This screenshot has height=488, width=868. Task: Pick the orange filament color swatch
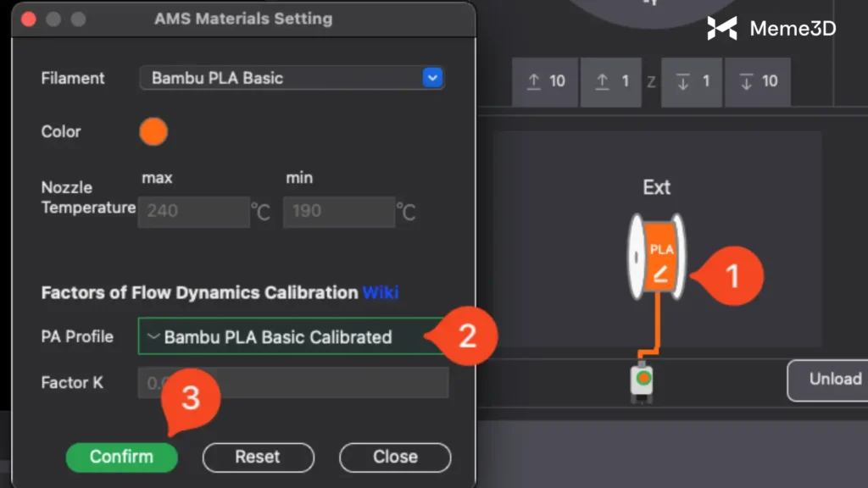coord(153,131)
